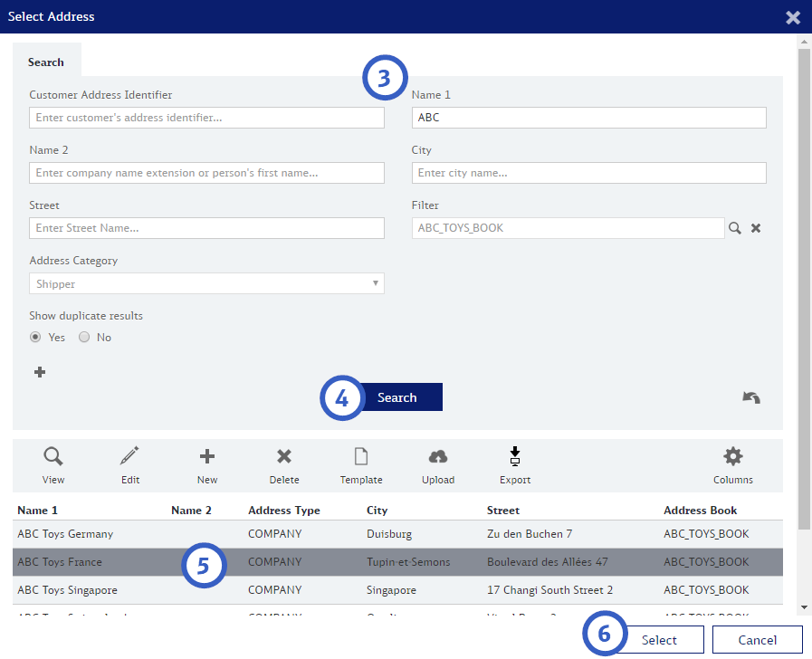Click the Select button
This screenshot has height=659, width=812.
(x=659, y=640)
